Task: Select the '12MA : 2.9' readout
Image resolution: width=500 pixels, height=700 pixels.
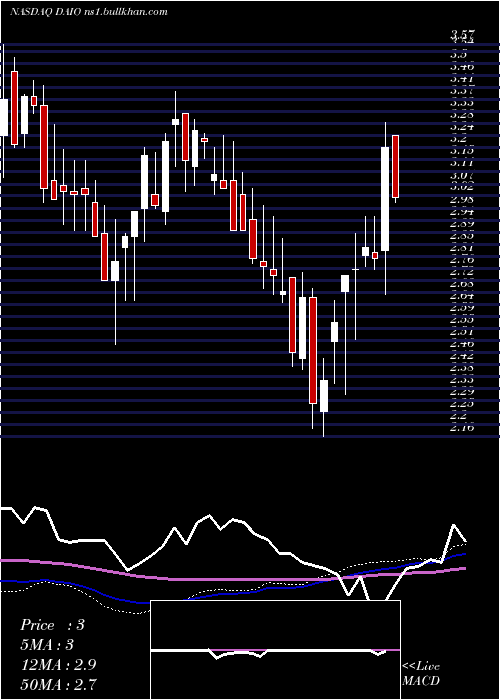Action: pos(58,664)
